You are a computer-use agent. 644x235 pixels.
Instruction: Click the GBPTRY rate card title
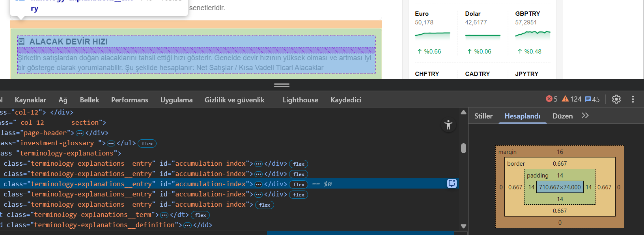528,13
